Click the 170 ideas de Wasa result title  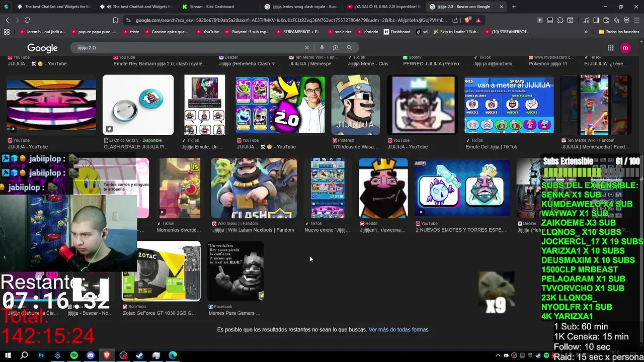[355, 147]
